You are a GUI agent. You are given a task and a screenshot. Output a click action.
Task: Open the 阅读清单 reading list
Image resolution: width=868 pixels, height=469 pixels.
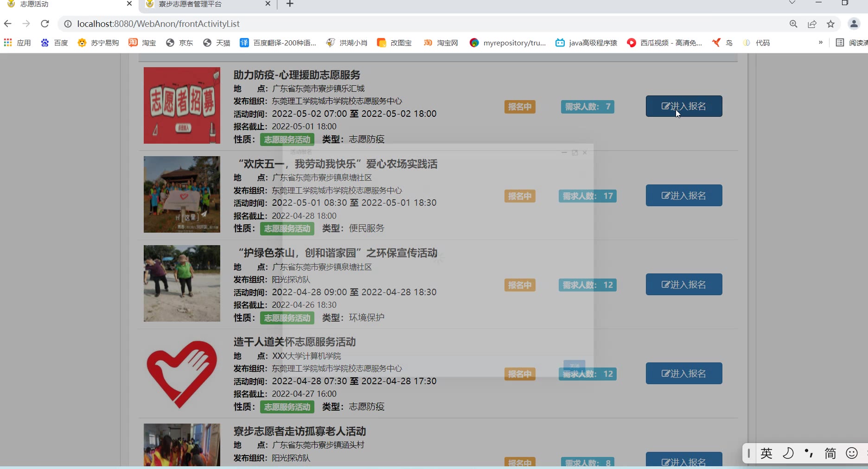pyautogui.click(x=852, y=43)
